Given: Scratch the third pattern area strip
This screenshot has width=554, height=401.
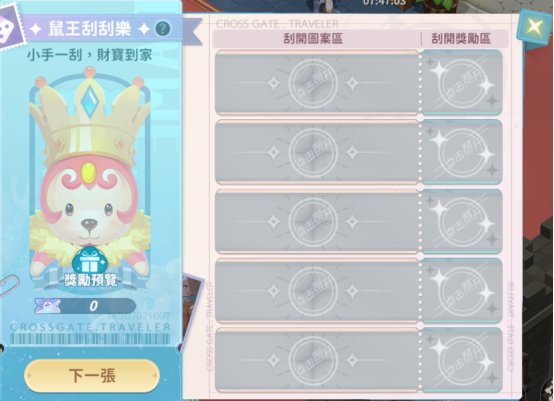Looking at the screenshot, I should (317, 222).
